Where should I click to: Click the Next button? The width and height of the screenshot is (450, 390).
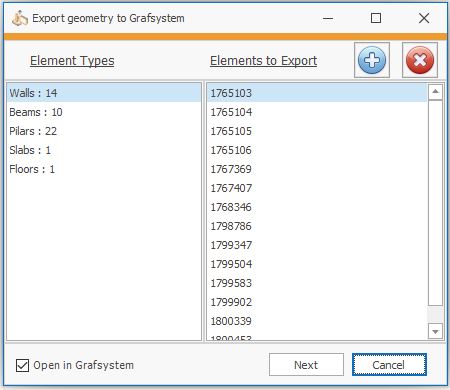click(306, 365)
